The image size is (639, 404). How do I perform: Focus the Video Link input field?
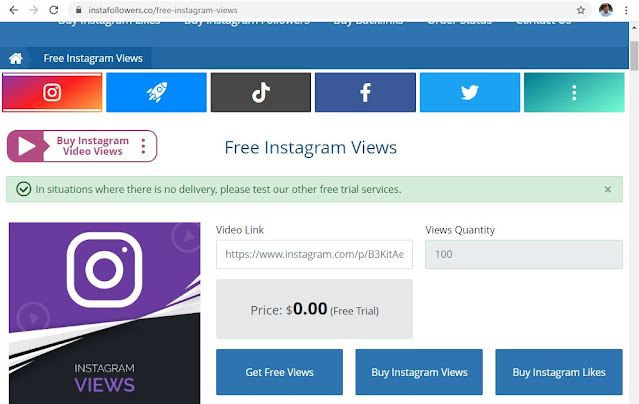point(314,254)
